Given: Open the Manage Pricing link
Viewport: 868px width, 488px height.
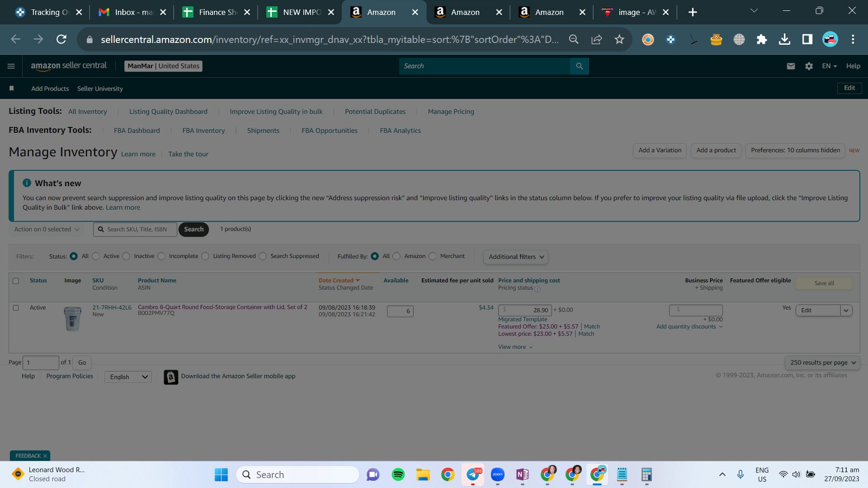Looking at the screenshot, I should (x=451, y=112).
